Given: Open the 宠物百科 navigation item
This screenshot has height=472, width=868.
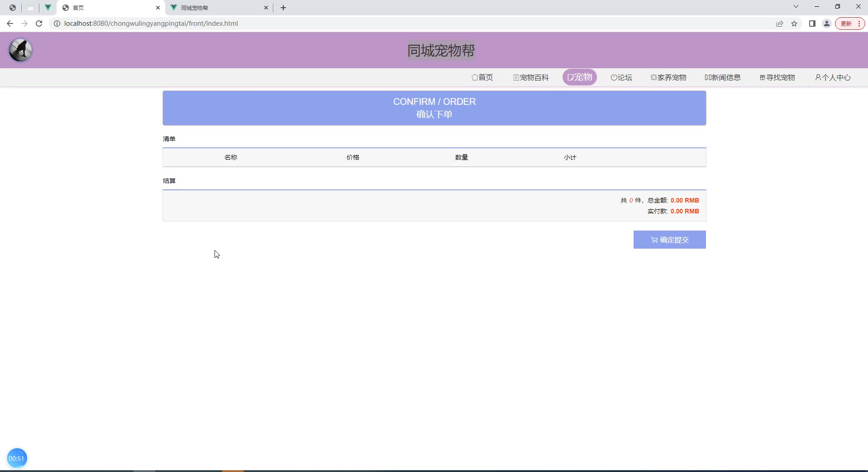Looking at the screenshot, I should (531, 77).
